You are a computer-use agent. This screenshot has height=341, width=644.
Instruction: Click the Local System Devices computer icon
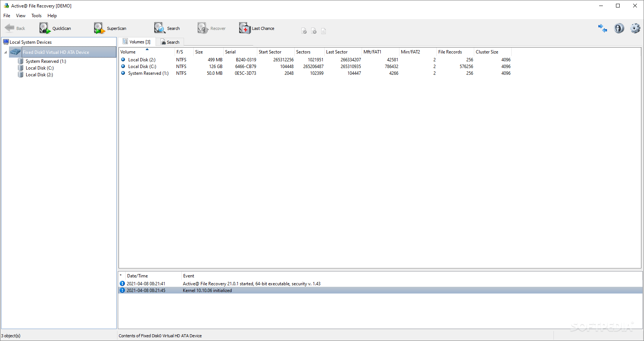point(6,42)
